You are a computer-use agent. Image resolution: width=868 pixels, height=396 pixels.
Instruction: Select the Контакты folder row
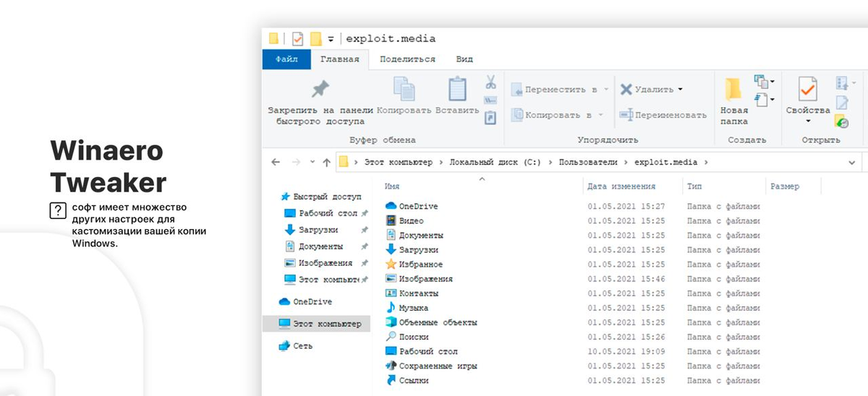(x=571, y=293)
